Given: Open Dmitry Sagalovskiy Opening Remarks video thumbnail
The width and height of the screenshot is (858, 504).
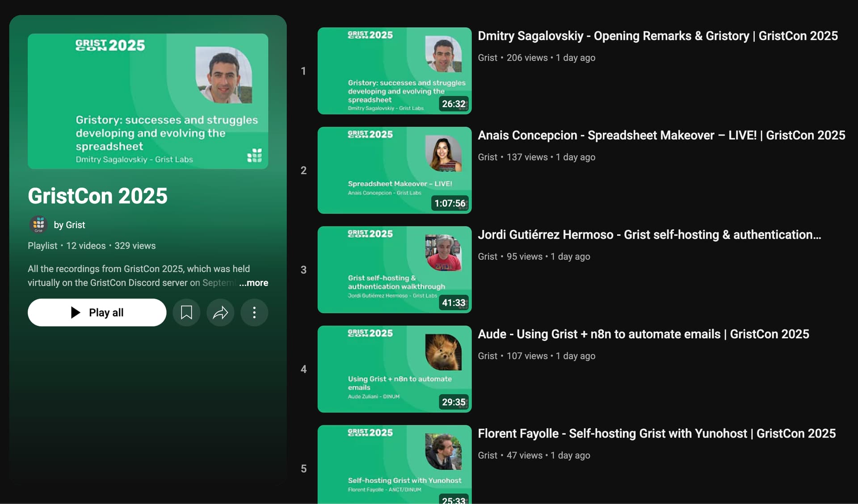Looking at the screenshot, I should tap(394, 71).
